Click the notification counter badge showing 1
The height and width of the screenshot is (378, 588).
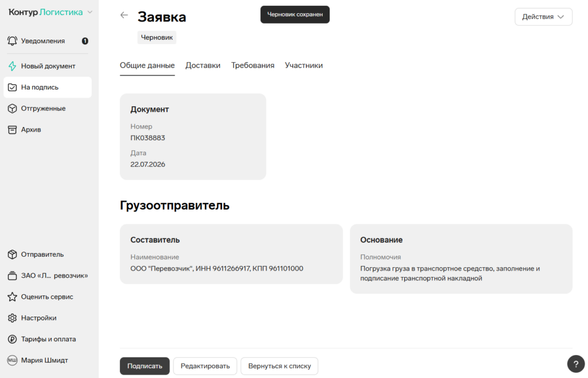[85, 41]
